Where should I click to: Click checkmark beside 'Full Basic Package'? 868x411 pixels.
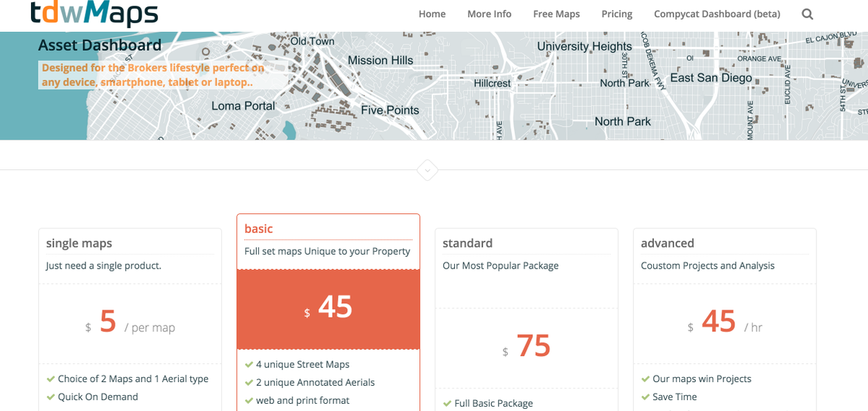(447, 403)
